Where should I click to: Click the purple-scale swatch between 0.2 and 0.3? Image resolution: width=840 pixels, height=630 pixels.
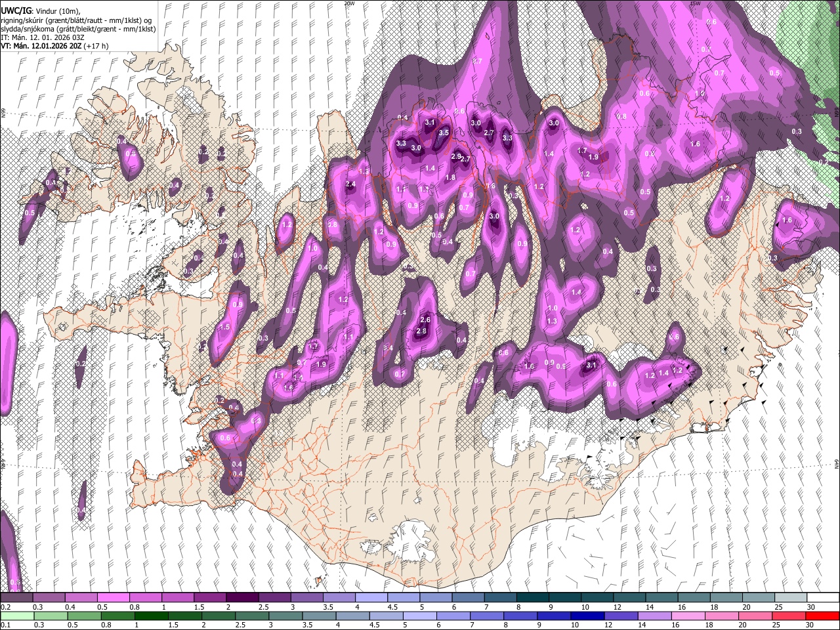16,598
